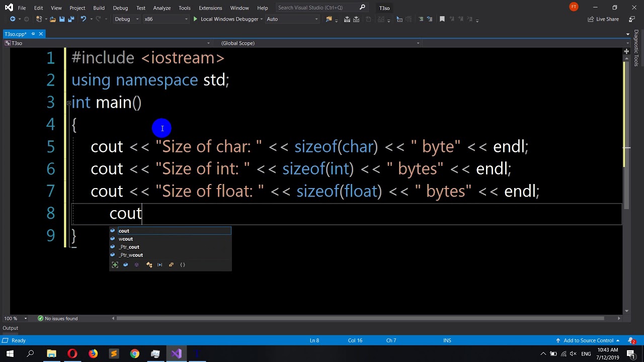Start Local Windows Debugger with green play
This screenshot has height=362, width=644.
(x=195, y=19)
